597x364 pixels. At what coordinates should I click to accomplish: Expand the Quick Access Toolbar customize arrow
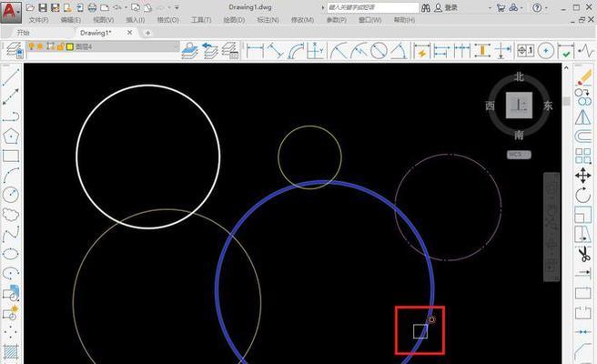(177, 7)
